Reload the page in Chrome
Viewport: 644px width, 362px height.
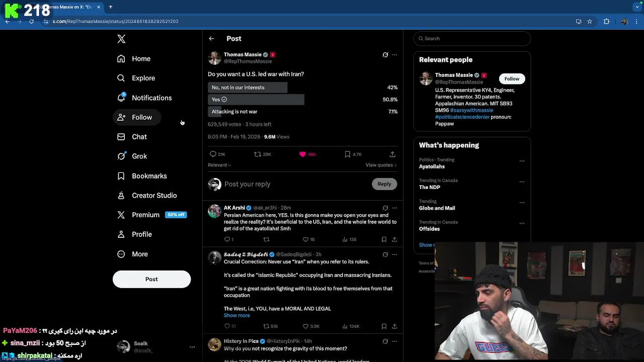point(31,22)
